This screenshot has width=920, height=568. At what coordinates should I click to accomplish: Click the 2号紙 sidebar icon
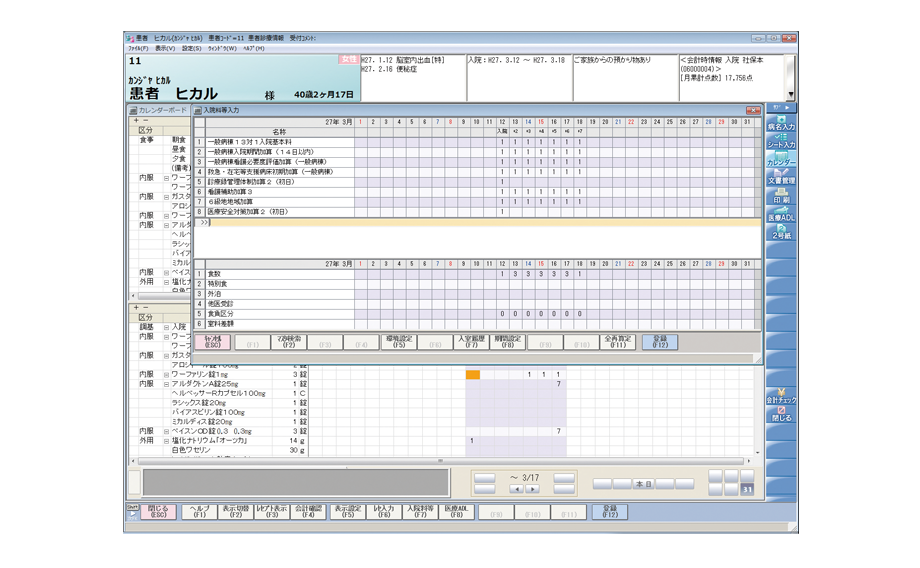point(780,232)
